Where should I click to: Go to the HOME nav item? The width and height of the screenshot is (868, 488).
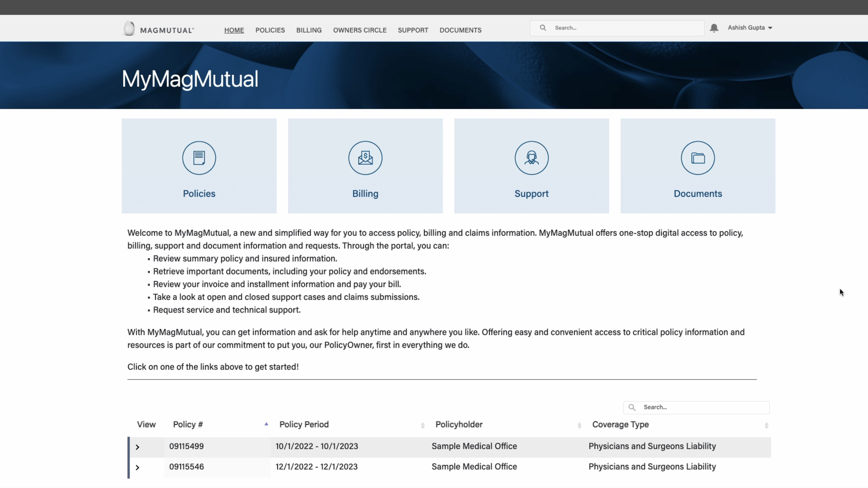pyautogui.click(x=234, y=30)
